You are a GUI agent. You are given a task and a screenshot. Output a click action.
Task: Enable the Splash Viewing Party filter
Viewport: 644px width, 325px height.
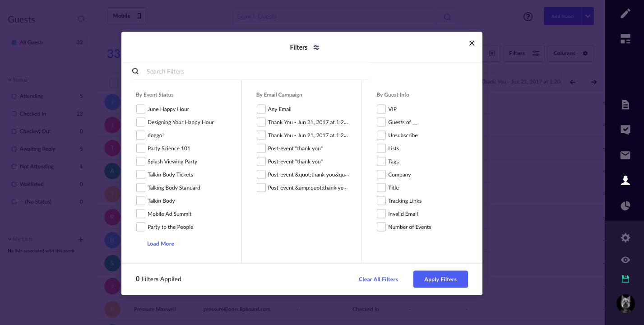coord(141,162)
